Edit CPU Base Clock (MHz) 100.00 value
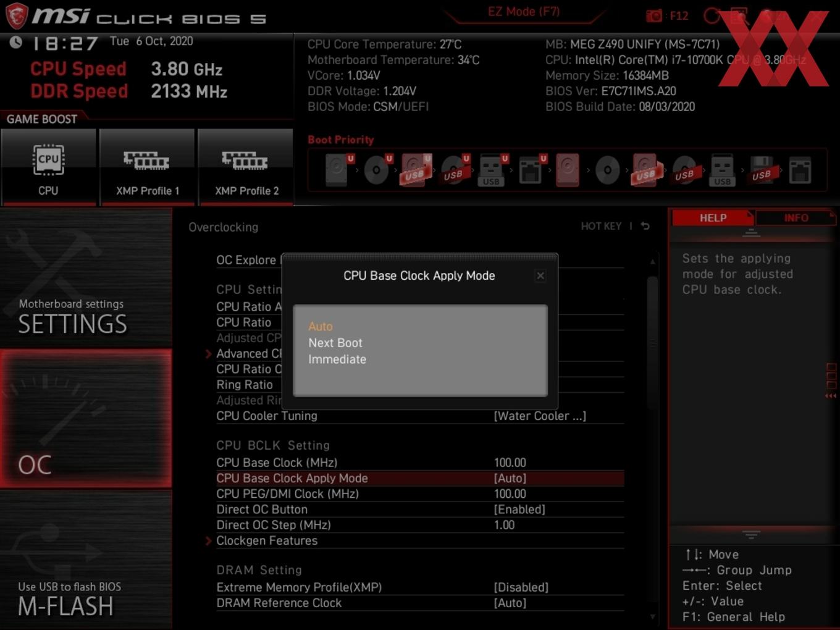This screenshot has height=630, width=840. pos(510,463)
